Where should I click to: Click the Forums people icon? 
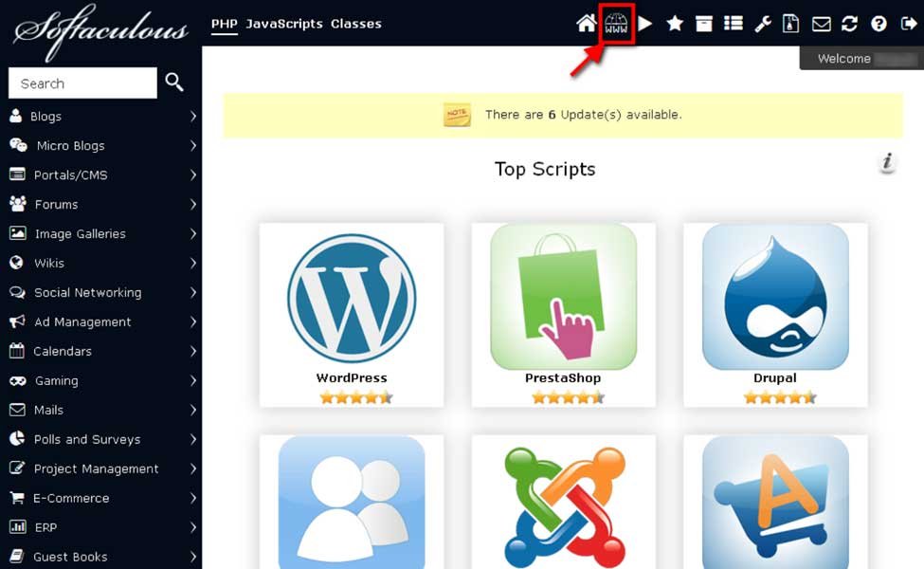click(18, 204)
